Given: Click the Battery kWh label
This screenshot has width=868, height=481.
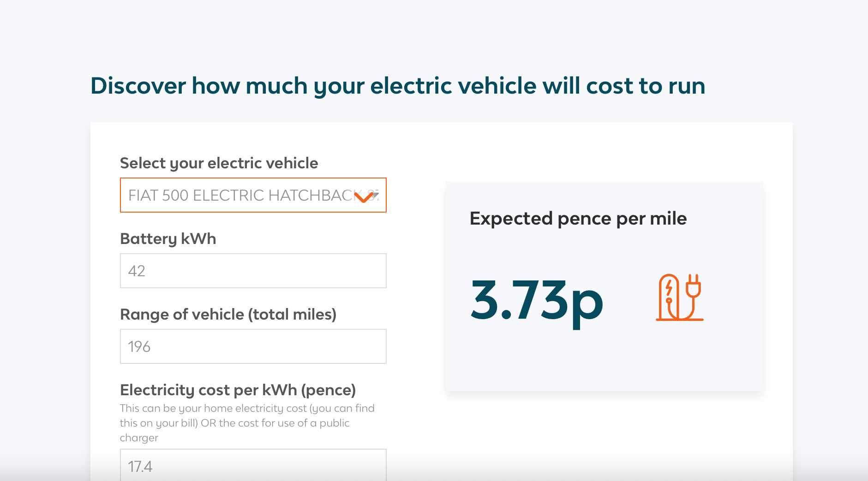Looking at the screenshot, I should pyautogui.click(x=168, y=239).
